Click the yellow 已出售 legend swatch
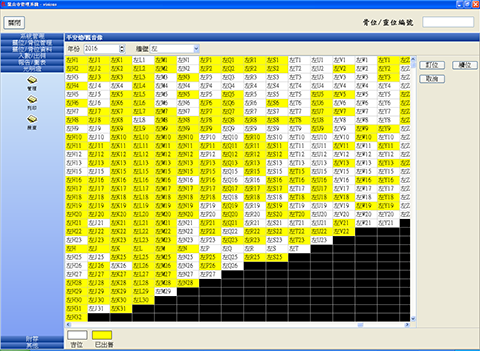 102,335
